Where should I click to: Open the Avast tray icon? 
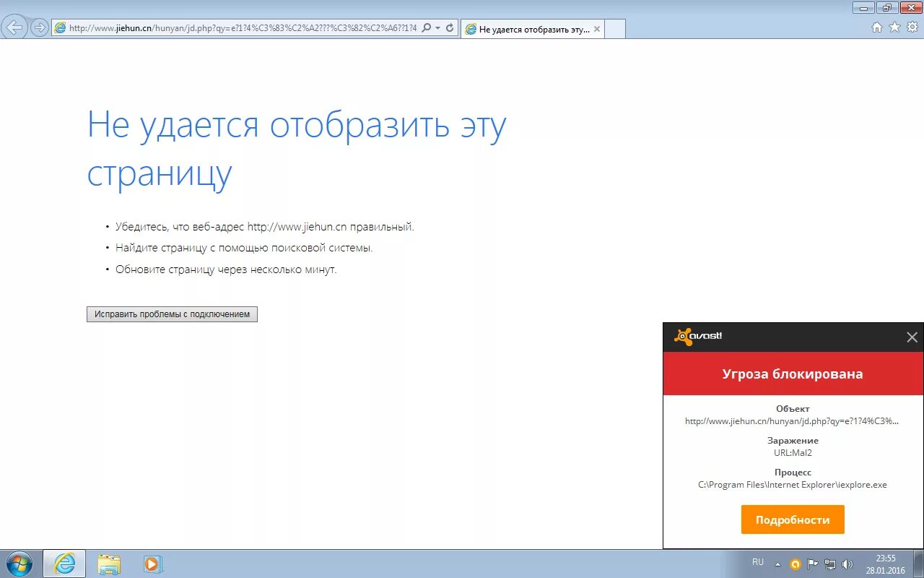[796, 564]
